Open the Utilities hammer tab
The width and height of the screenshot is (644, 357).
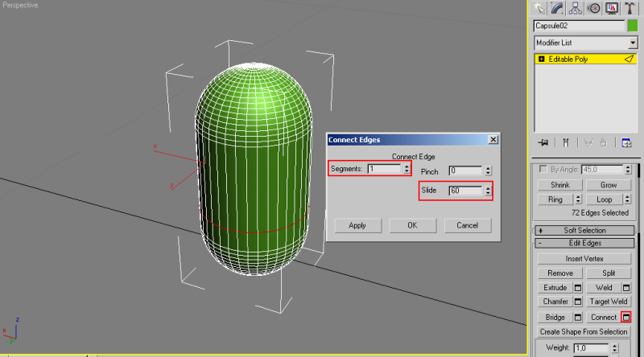pyautogui.click(x=630, y=8)
